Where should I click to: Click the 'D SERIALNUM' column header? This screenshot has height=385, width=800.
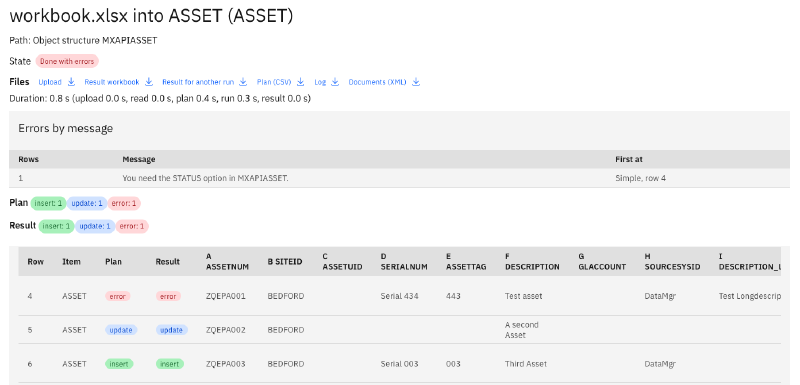(x=404, y=262)
